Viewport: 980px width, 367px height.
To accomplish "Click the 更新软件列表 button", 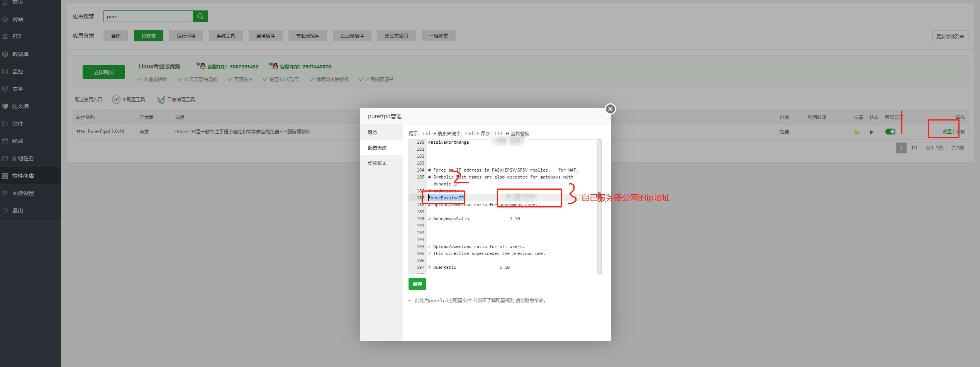I will pyautogui.click(x=950, y=36).
